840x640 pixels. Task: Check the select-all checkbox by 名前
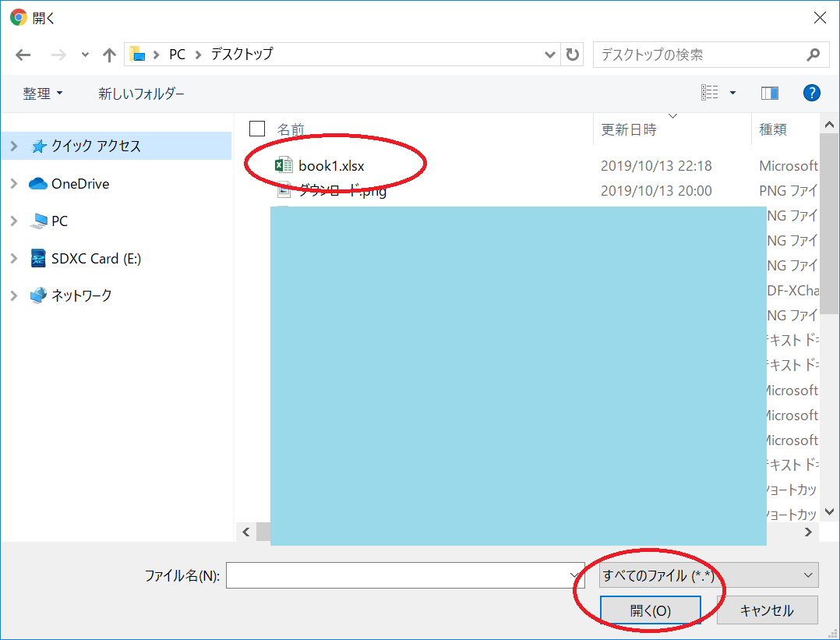pos(257,129)
